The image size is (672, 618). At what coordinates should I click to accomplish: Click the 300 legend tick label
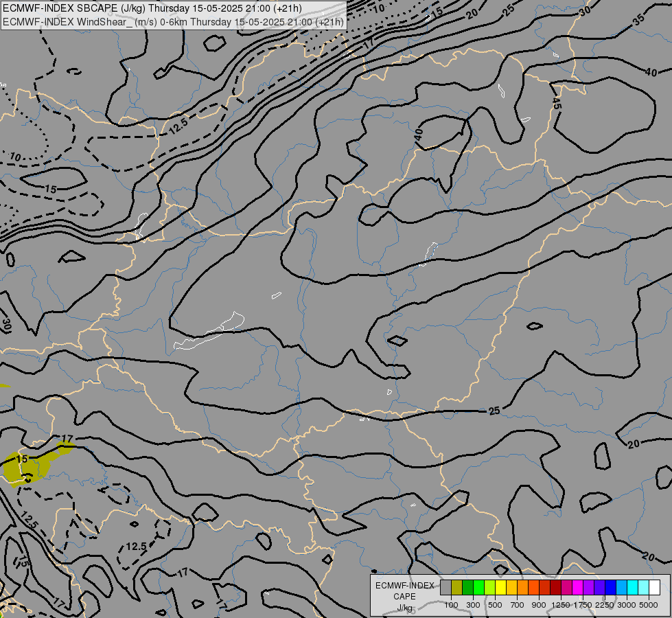coord(473,605)
